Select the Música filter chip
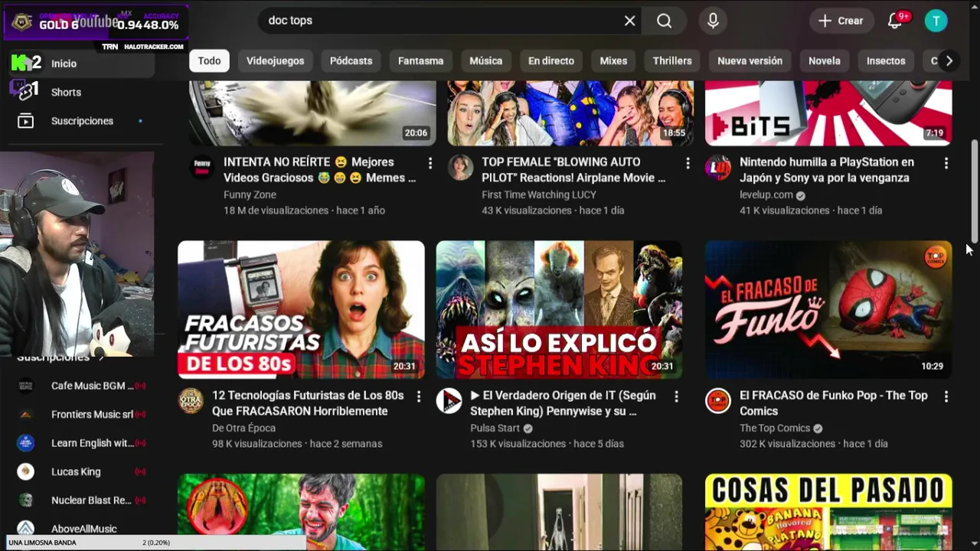The image size is (980, 551). point(485,60)
